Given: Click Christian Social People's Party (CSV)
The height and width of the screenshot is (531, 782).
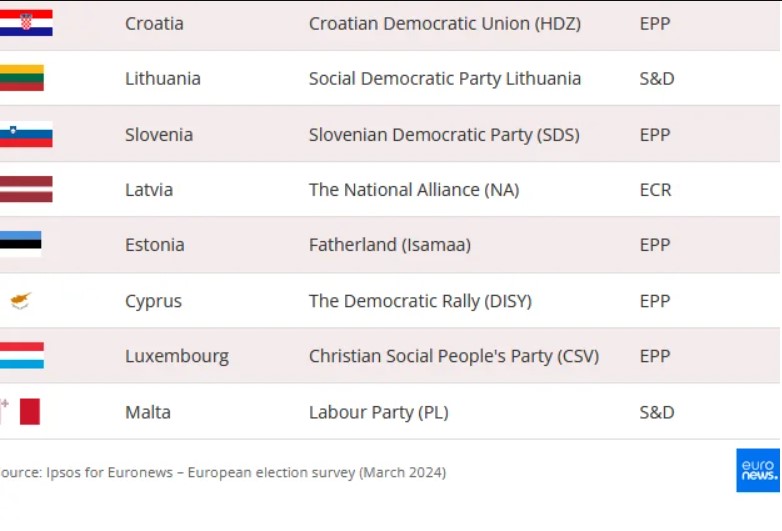Looking at the screenshot, I should pyautogui.click(x=453, y=355).
